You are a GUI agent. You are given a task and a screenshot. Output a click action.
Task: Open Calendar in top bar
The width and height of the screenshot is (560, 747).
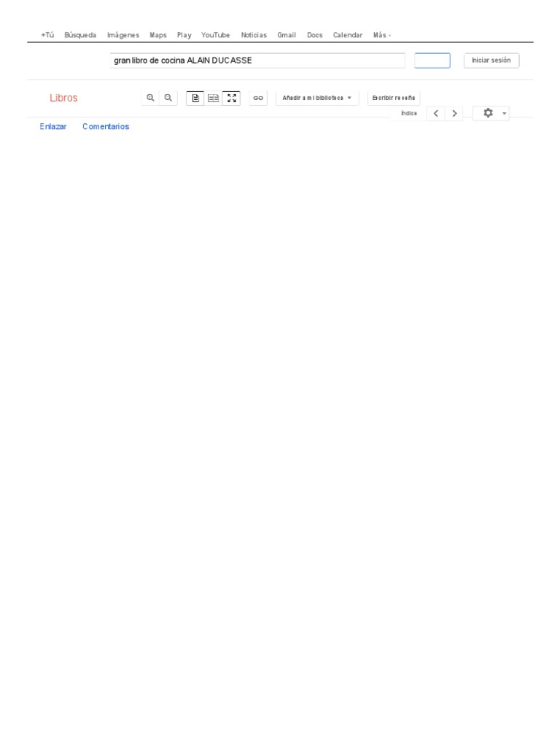(348, 35)
